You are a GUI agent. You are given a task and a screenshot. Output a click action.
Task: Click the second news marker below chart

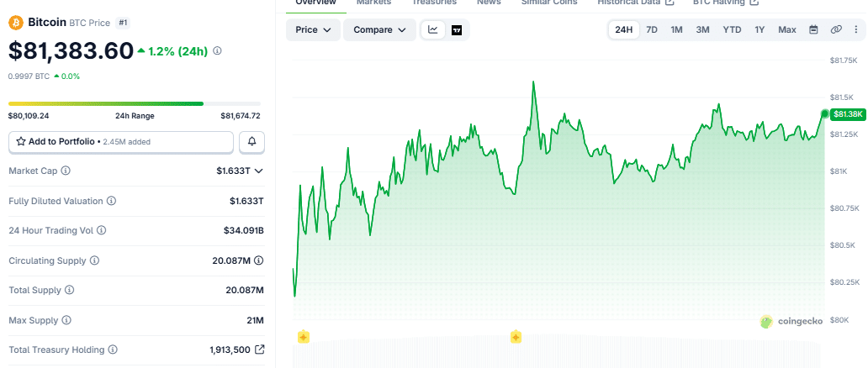point(516,336)
